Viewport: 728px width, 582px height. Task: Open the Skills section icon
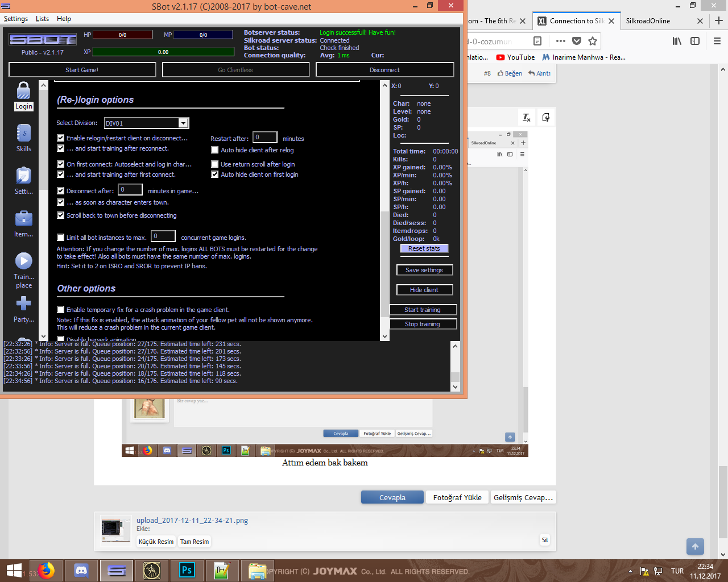(23, 138)
